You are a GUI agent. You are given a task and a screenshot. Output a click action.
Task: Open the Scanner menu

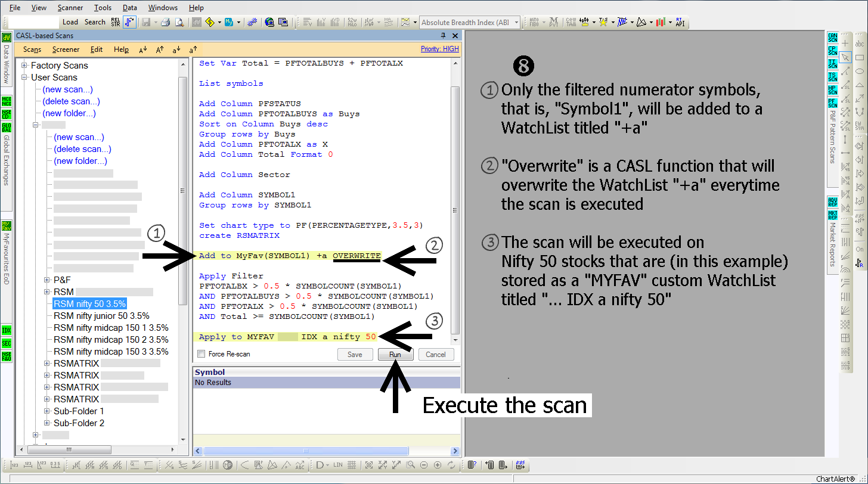(x=70, y=8)
